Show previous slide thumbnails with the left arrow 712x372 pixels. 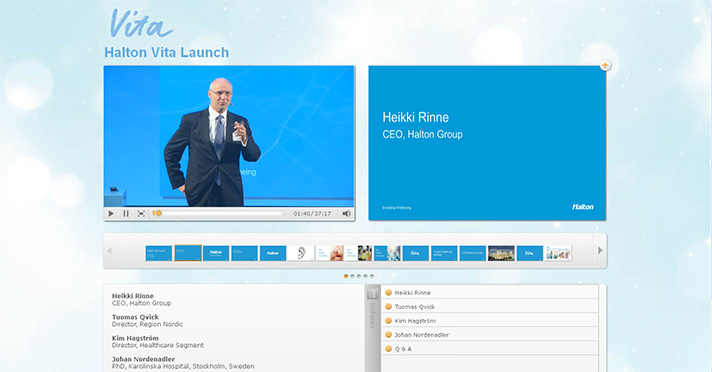pyautogui.click(x=109, y=251)
